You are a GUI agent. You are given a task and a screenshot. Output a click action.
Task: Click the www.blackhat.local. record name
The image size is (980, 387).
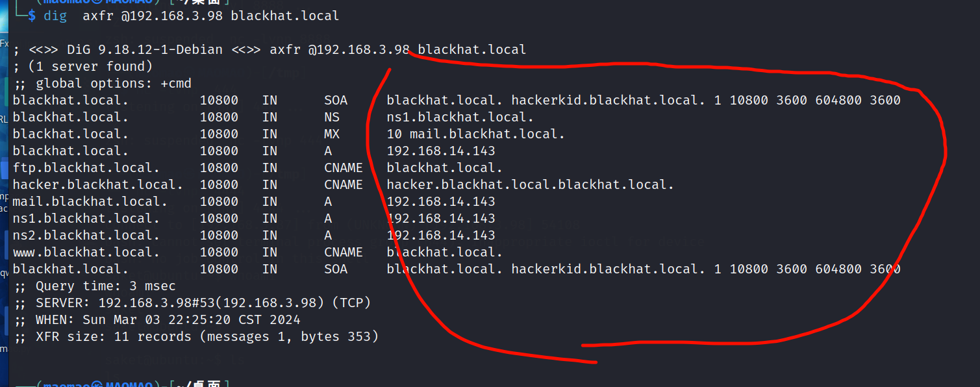(x=86, y=252)
